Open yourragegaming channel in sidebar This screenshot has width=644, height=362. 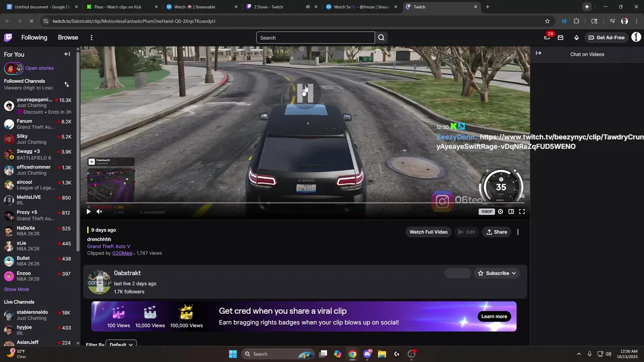click(x=38, y=106)
